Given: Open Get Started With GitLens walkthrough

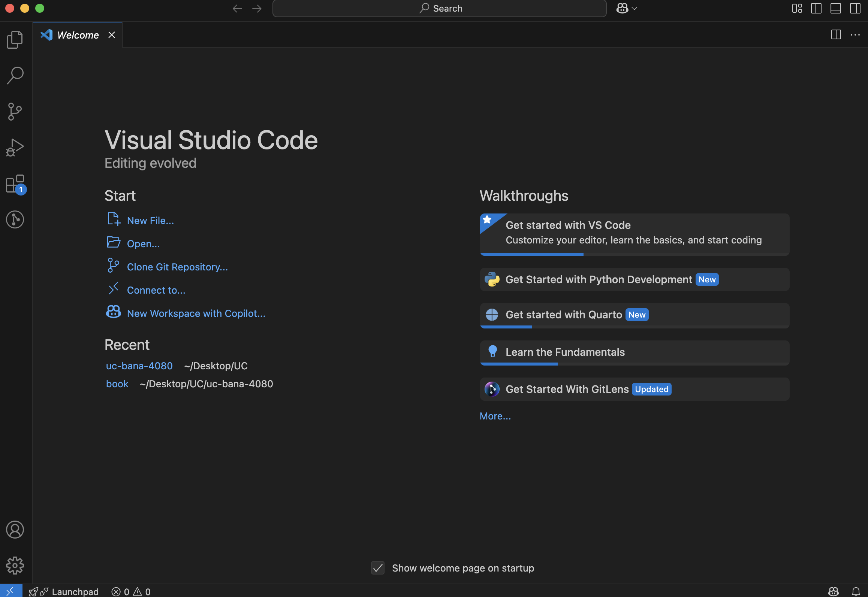Looking at the screenshot, I should pos(635,389).
